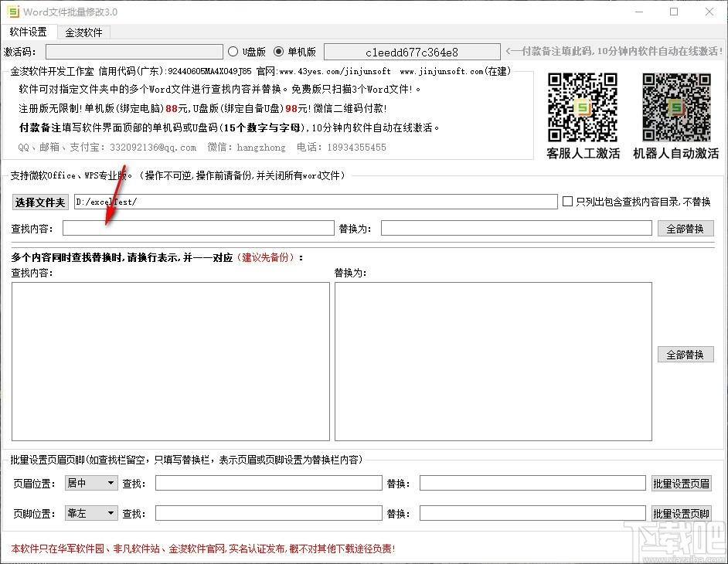Click the machine code field c1eedd677c364e8

tap(412, 52)
